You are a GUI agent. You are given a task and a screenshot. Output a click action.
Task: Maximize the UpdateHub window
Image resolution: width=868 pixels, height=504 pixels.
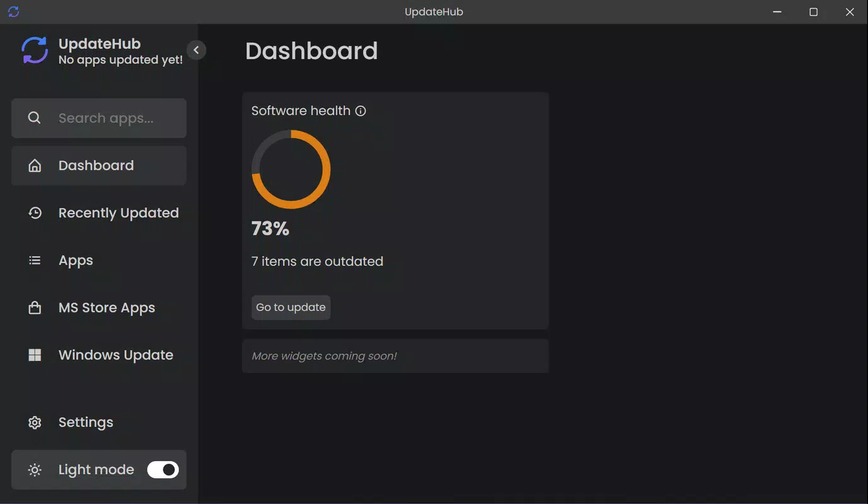813,12
